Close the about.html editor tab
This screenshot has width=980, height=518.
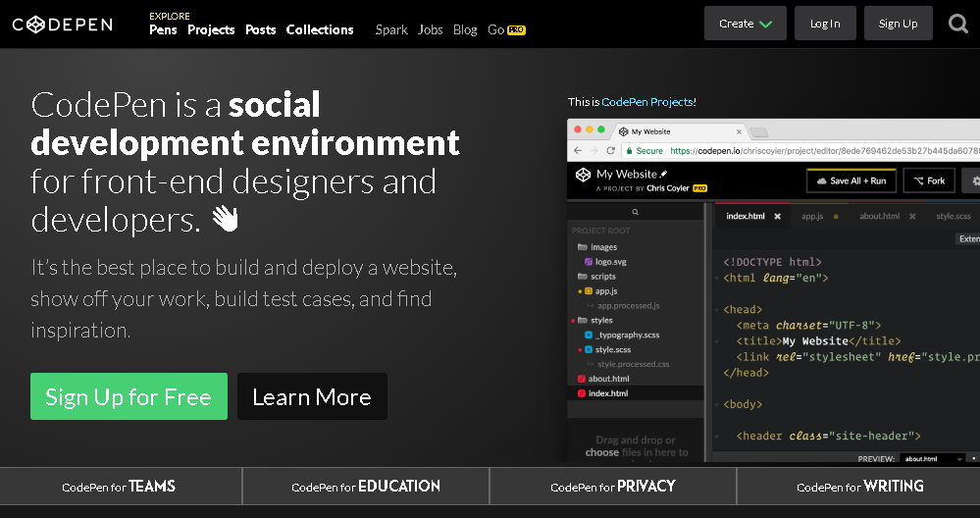click(x=912, y=216)
